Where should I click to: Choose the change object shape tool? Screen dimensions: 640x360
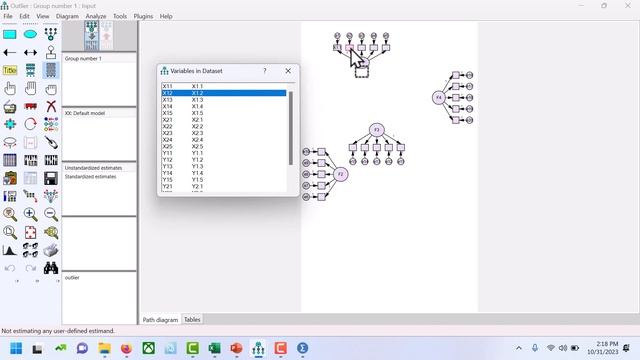pos(10,124)
